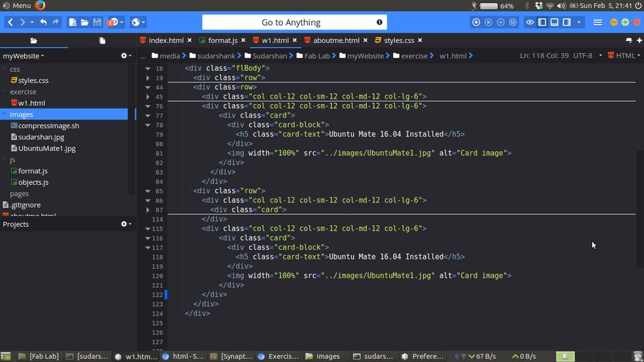Expand folded code at line 19

point(147,78)
